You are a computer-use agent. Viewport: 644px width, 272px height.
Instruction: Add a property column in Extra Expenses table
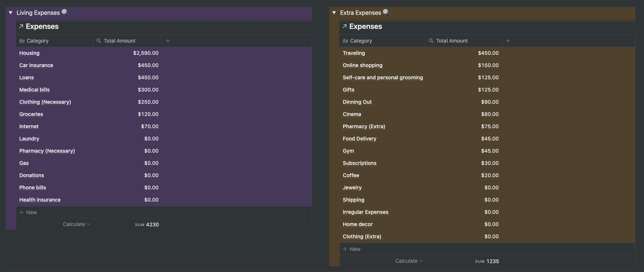508,41
